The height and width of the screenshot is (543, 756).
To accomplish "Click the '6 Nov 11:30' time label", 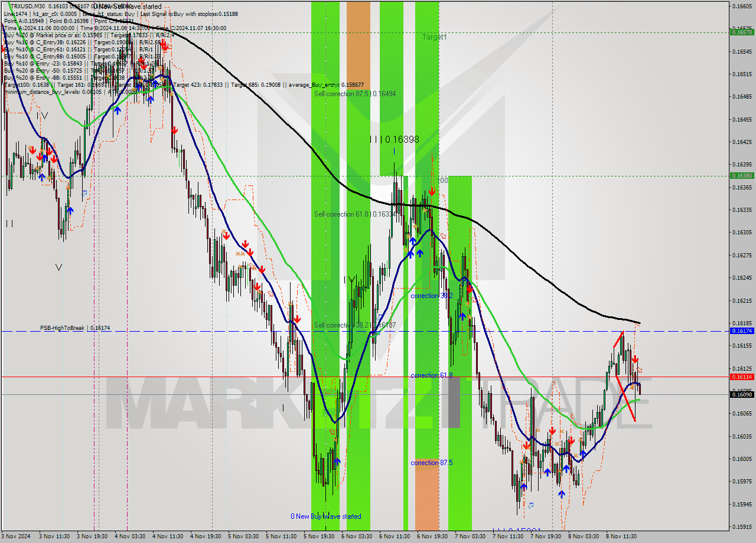I will 395,537.
